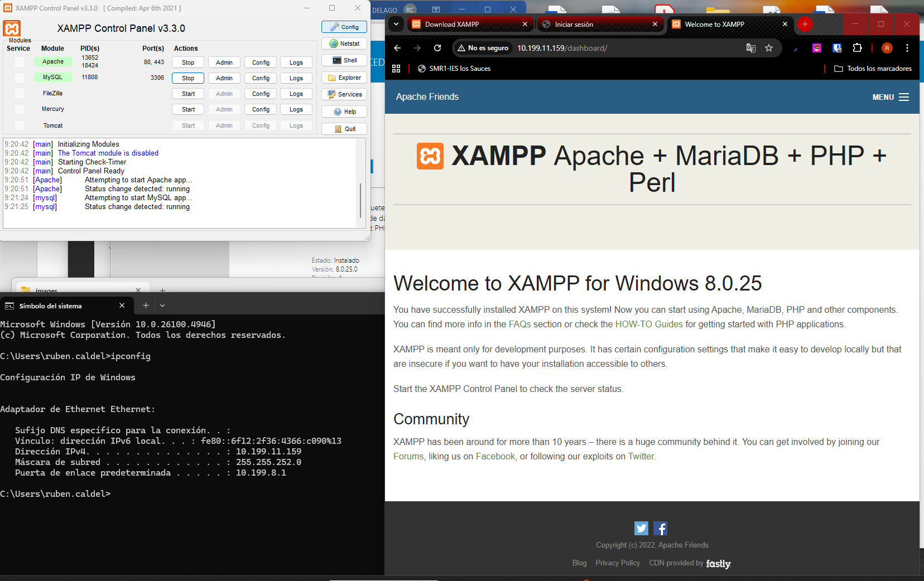The height and width of the screenshot is (581, 924).
Task: Stop the MySQL module
Action: coord(188,78)
